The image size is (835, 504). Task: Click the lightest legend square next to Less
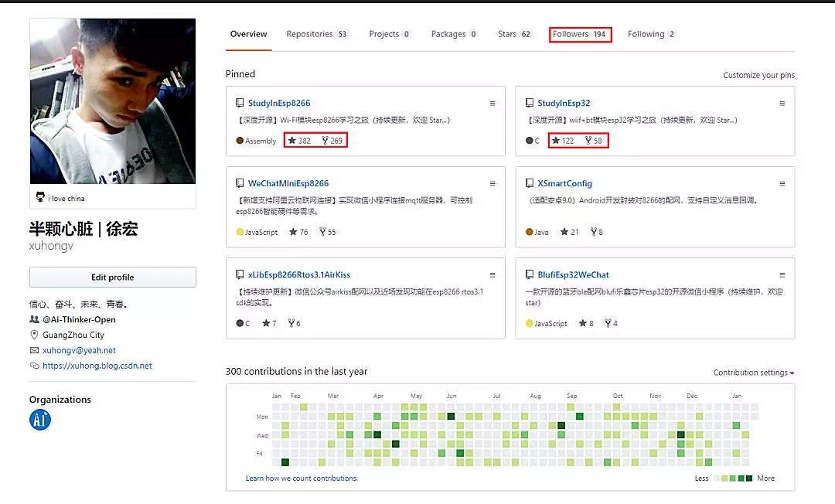[x=716, y=478]
